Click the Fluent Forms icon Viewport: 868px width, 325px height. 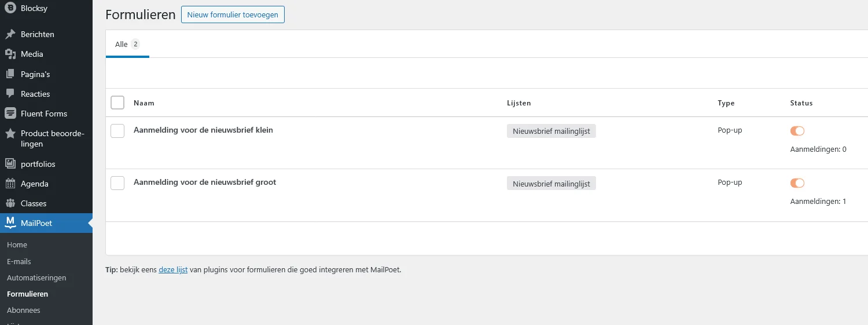point(10,114)
